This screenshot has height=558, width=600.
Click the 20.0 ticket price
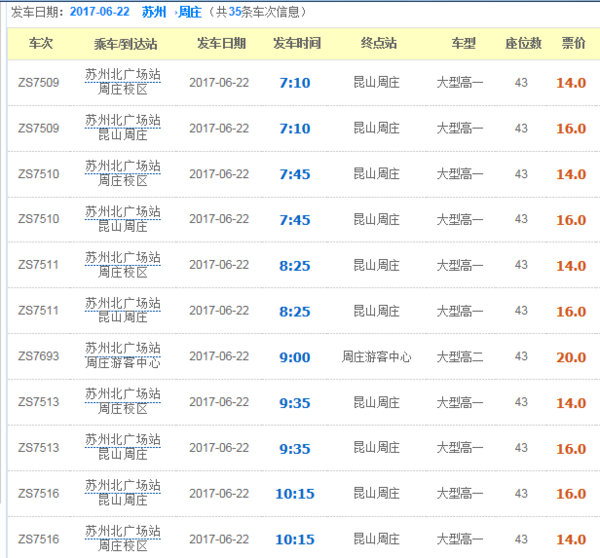pyautogui.click(x=571, y=357)
